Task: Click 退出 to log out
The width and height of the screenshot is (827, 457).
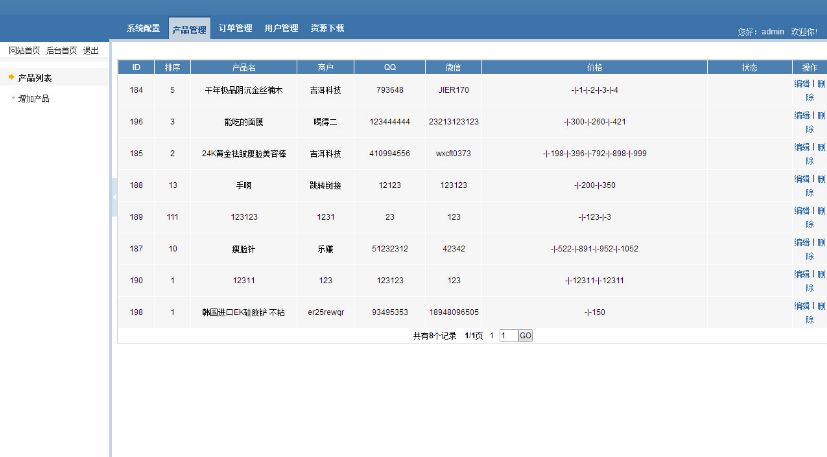Action: (90, 50)
